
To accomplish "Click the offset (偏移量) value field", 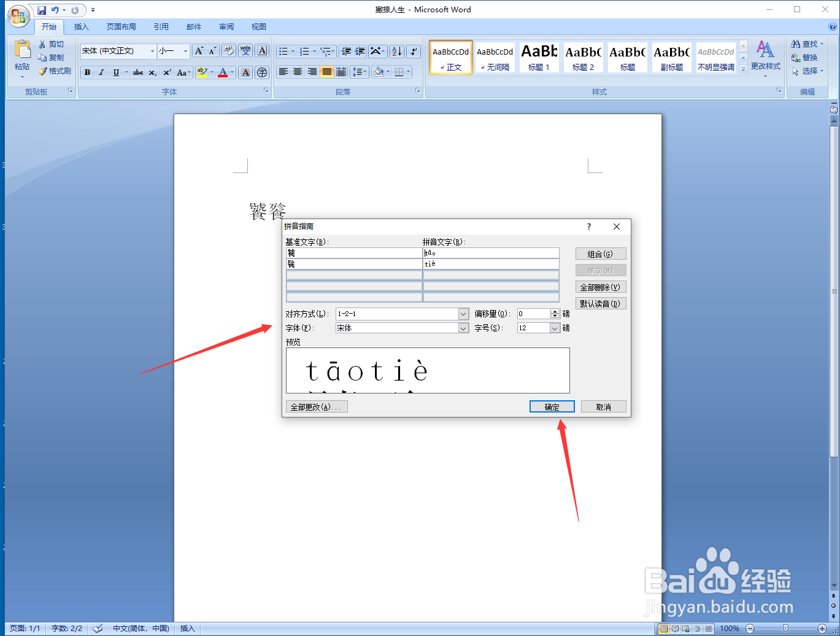I will tap(534, 314).
